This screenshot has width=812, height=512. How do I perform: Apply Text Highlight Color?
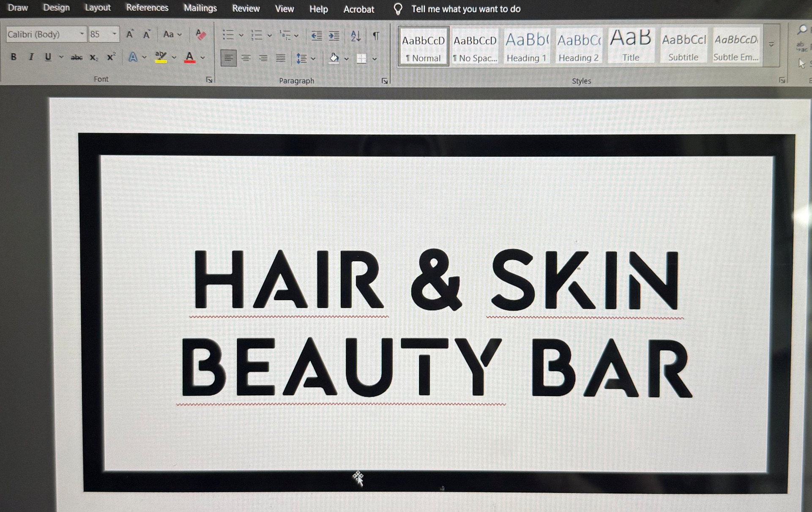coord(161,57)
